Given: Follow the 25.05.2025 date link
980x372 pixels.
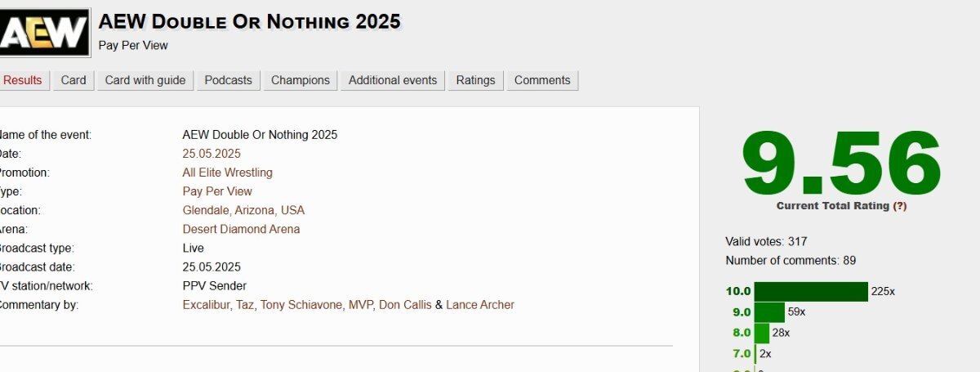Looking at the screenshot, I should pos(212,154).
